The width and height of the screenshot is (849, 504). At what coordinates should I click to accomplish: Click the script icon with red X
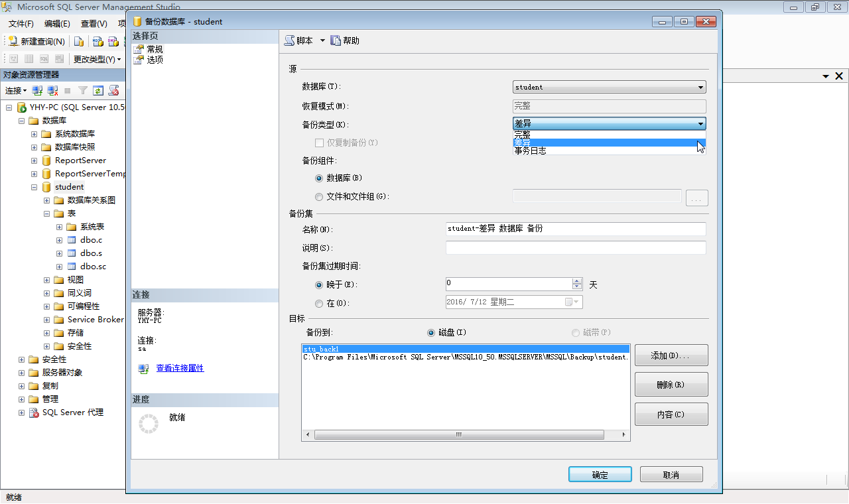click(113, 90)
